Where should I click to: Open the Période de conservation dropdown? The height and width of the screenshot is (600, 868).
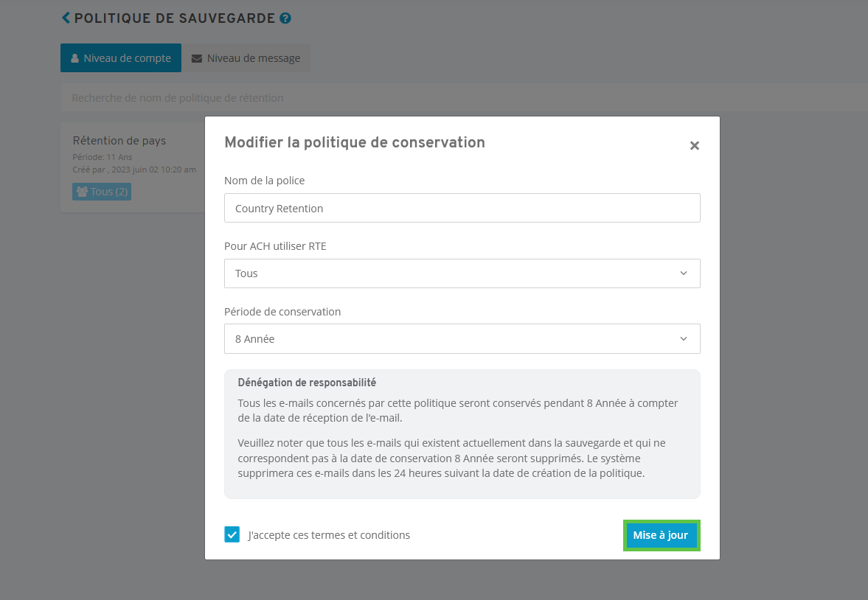pyautogui.click(x=462, y=339)
